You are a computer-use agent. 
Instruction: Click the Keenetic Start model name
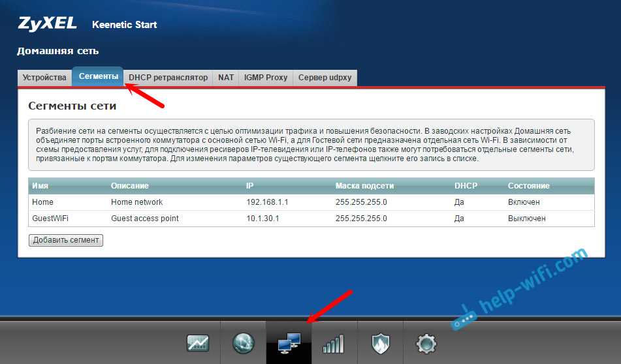click(x=124, y=25)
